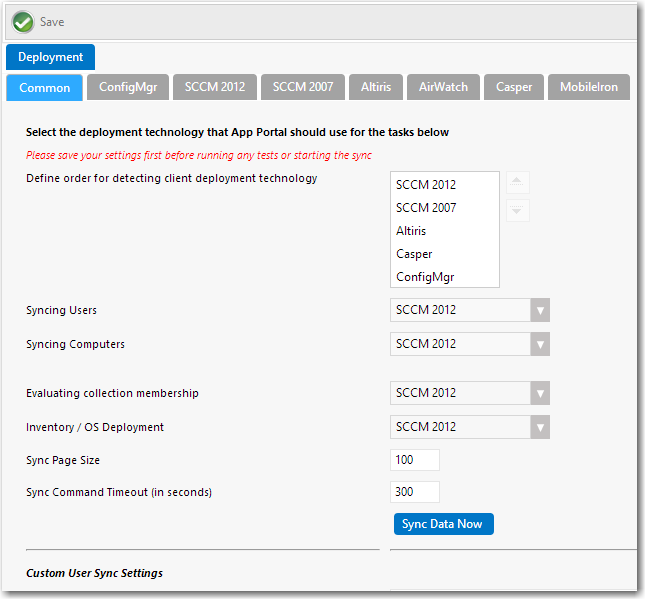Switch to the Altiris tab

click(376, 87)
